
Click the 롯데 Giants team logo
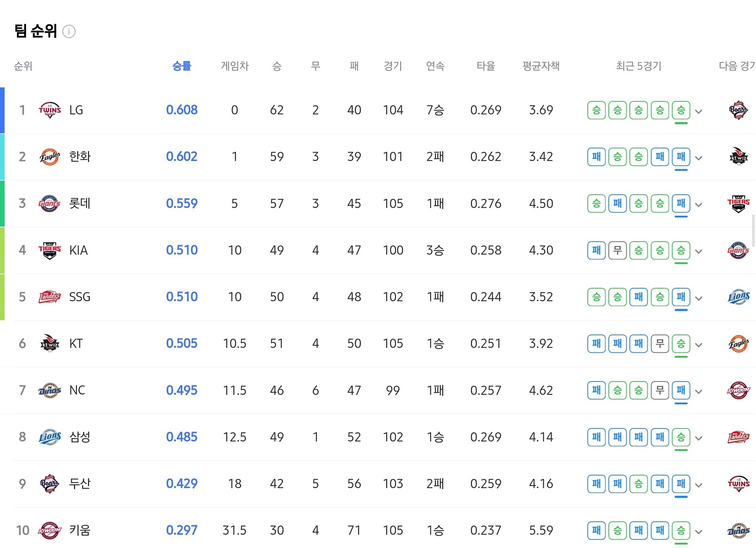(50, 204)
